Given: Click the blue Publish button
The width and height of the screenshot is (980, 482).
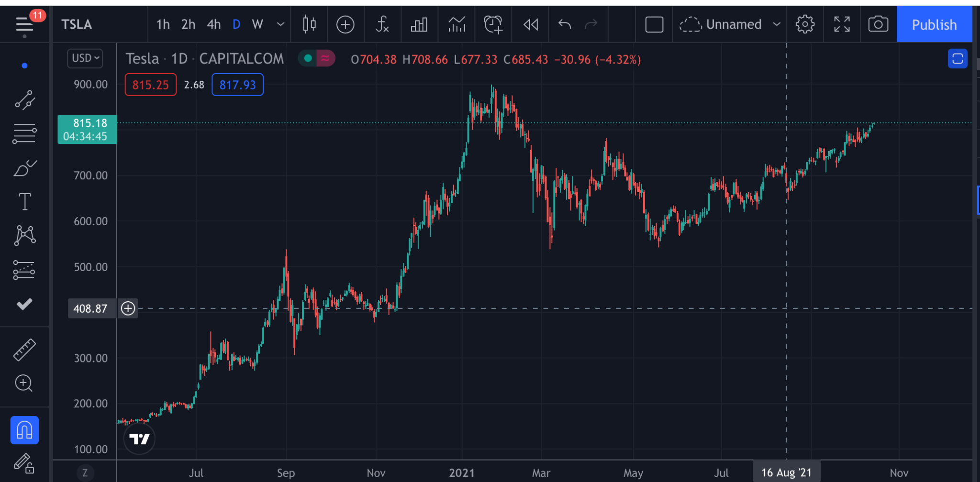Looking at the screenshot, I should [x=934, y=24].
